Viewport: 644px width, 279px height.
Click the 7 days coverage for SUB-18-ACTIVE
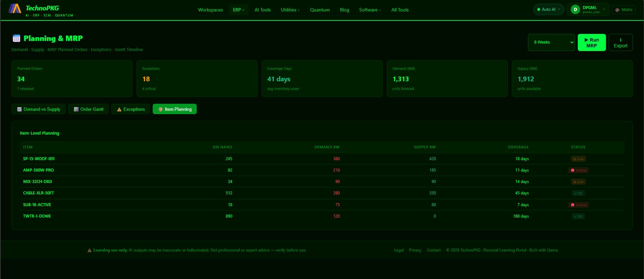coord(523,204)
